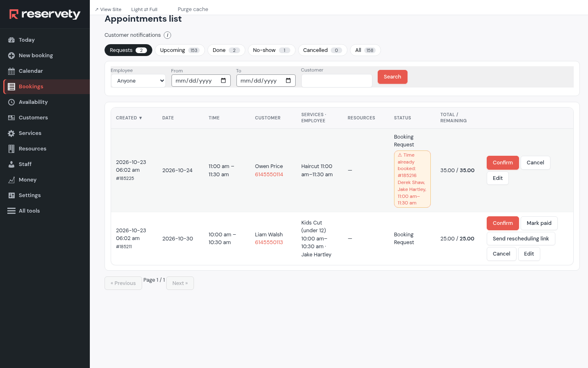Open the To date calendar picker icon
This screenshot has height=368, width=588.
288,81
